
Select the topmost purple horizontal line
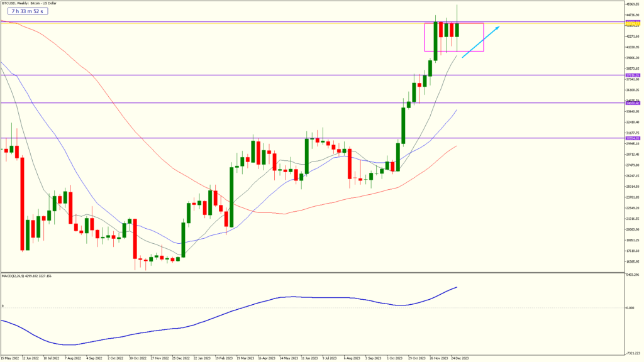252,23
